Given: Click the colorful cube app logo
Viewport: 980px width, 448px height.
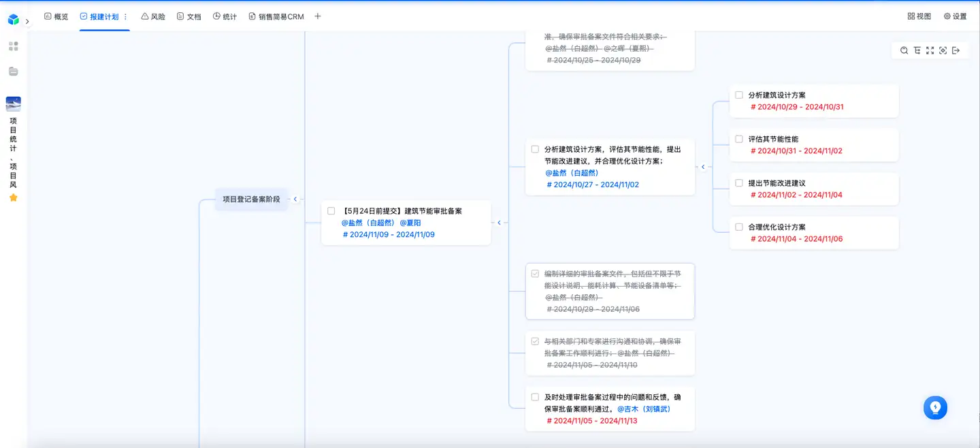Looking at the screenshot, I should (x=13, y=20).
